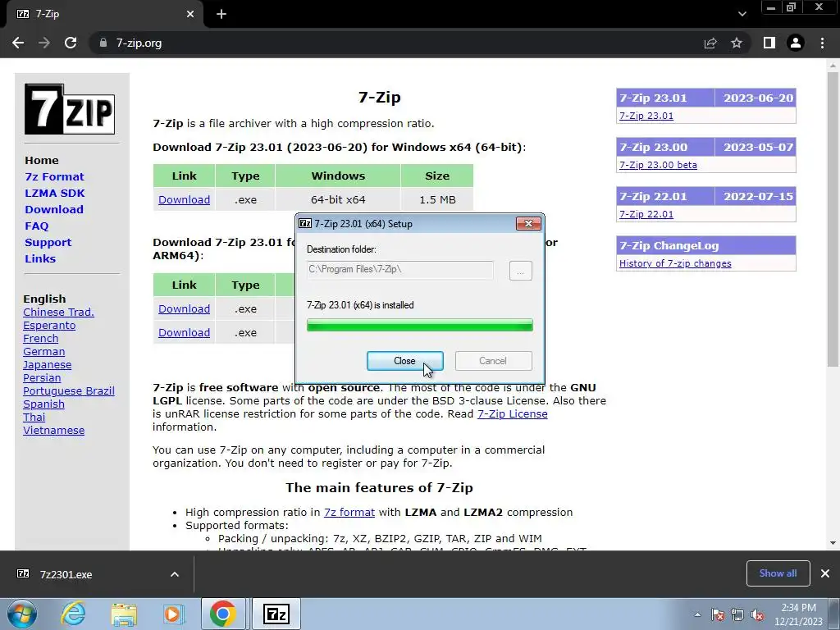Click Download link for 64-bit x64
The width and height of the screenshot is (840, 630).
[x=185, y=200]
